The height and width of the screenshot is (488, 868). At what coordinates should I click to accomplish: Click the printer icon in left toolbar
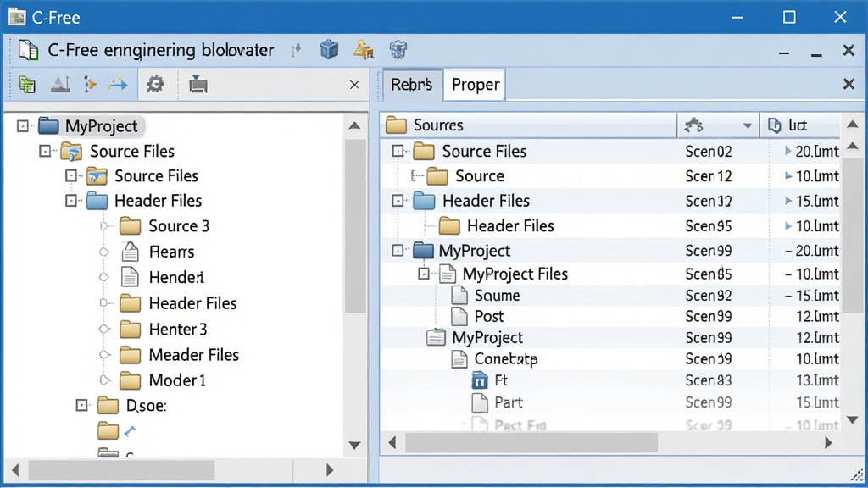198,85
